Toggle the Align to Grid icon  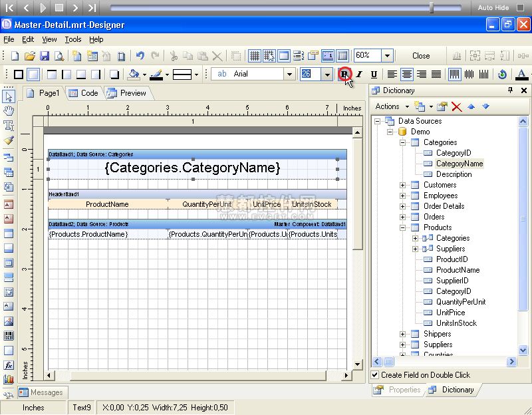tap(269, 56)
